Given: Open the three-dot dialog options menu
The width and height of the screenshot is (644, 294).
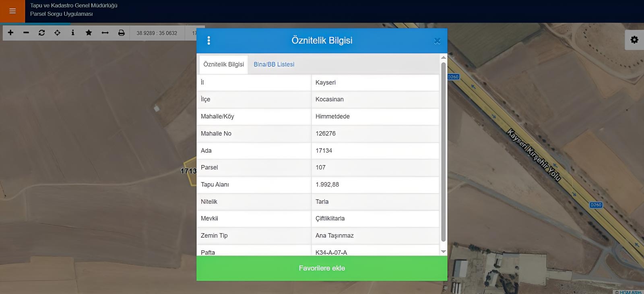Looking at the screenshot, I should 208,40.
